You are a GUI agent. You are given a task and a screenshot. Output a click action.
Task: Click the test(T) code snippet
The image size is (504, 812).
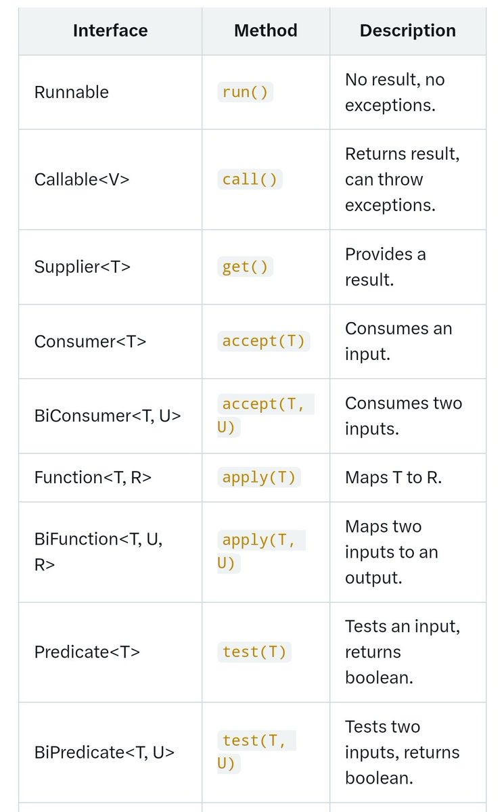click(x=254, y=652)
